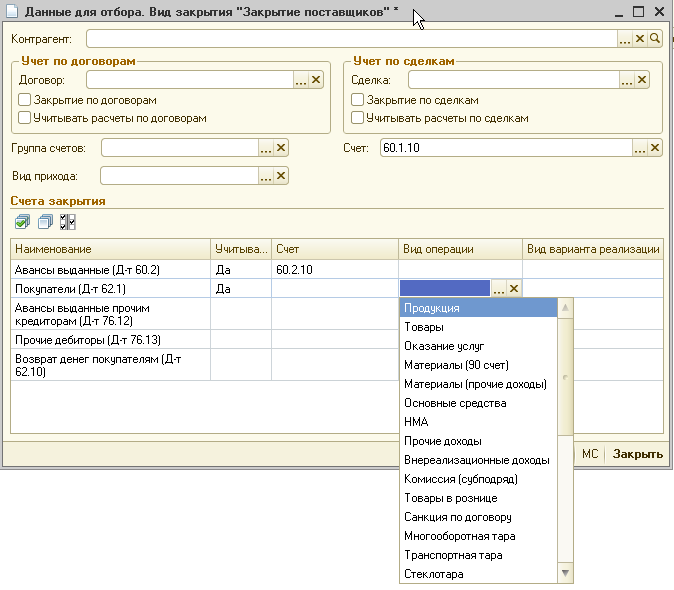Open Контрагент with the magnifier icon
This screenshot has width=674, height=590.
point(656,39)
